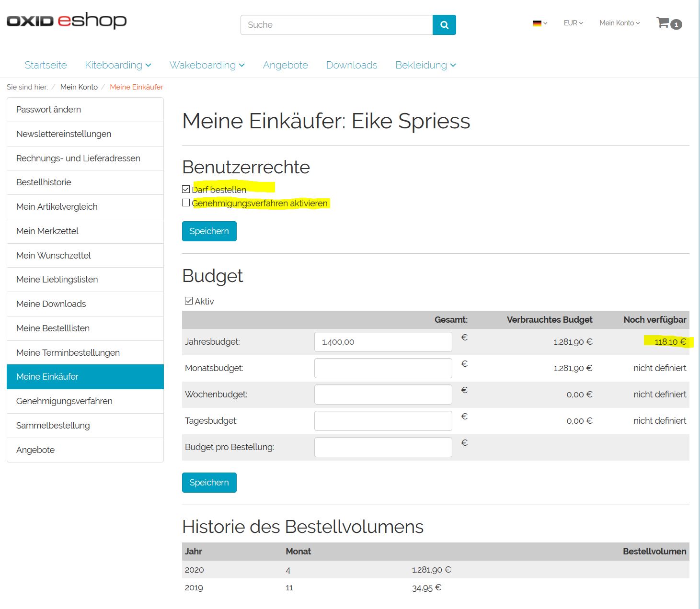The height and width of the screenshot is (609, 700).
Task: Open 'Bestellhistorie' in the sidebar
Action: 44,182
